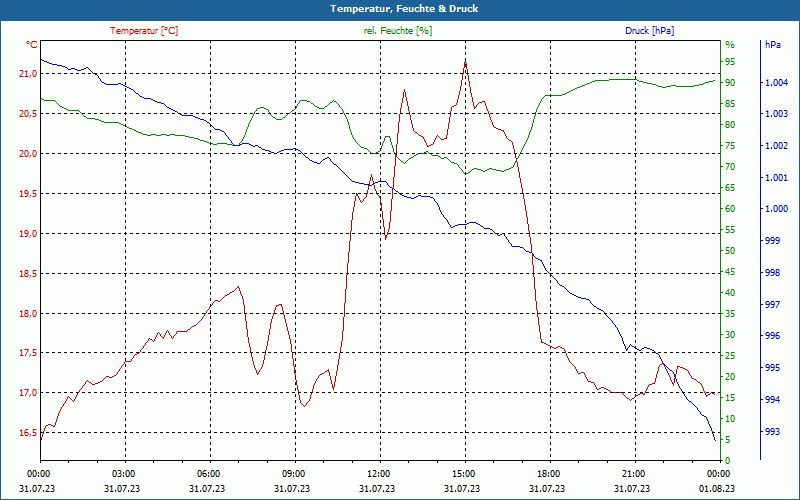Click the 19,5 temperature axis value

pyautogui.click(x=28, y=193)
